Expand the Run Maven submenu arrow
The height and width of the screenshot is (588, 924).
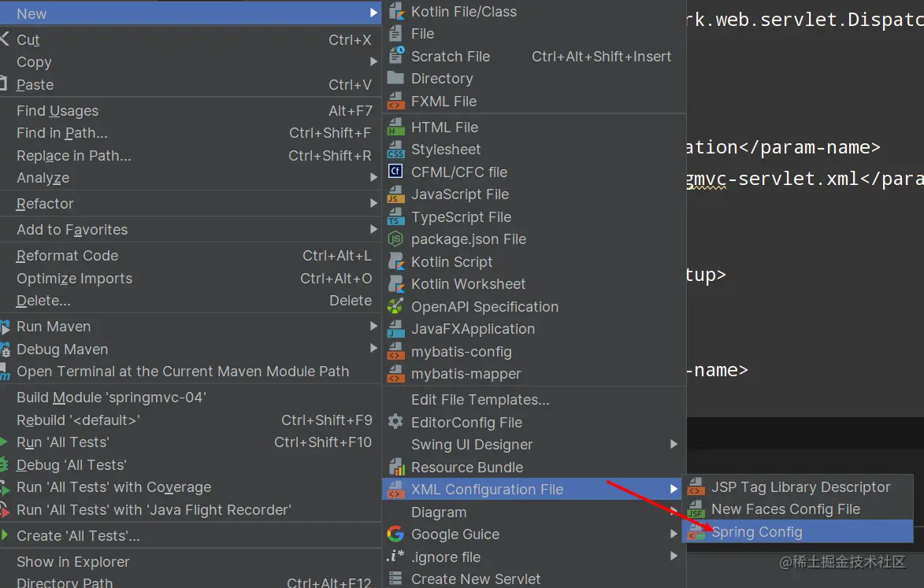tap(373, 326)
